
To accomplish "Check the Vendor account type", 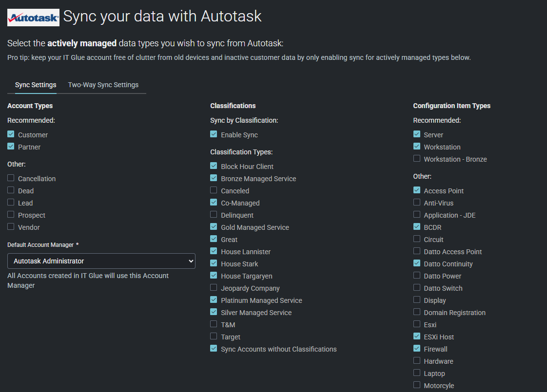I will coord(11,227).
